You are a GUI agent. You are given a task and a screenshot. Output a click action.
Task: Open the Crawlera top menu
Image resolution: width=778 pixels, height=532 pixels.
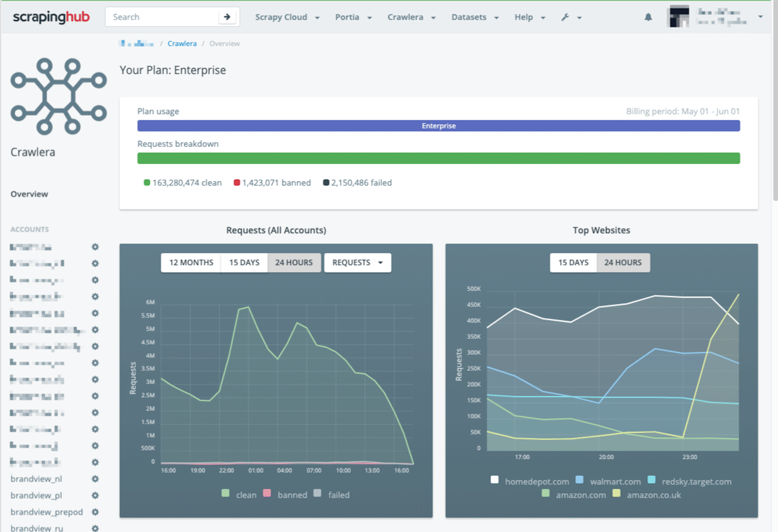pyautogui.click(x=411, y=17)
